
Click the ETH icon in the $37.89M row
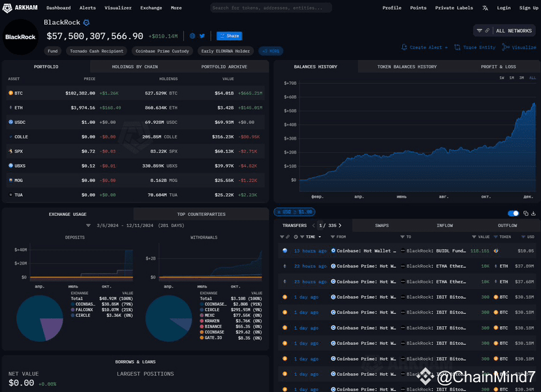[x=495, y=266]
